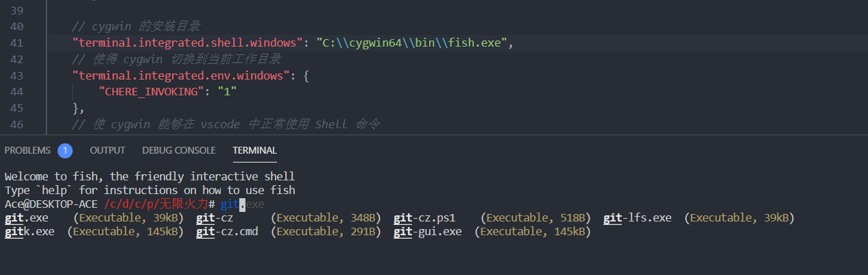
Task: Click the cygwin install directory comment on line 40
Action: (136, 27)
